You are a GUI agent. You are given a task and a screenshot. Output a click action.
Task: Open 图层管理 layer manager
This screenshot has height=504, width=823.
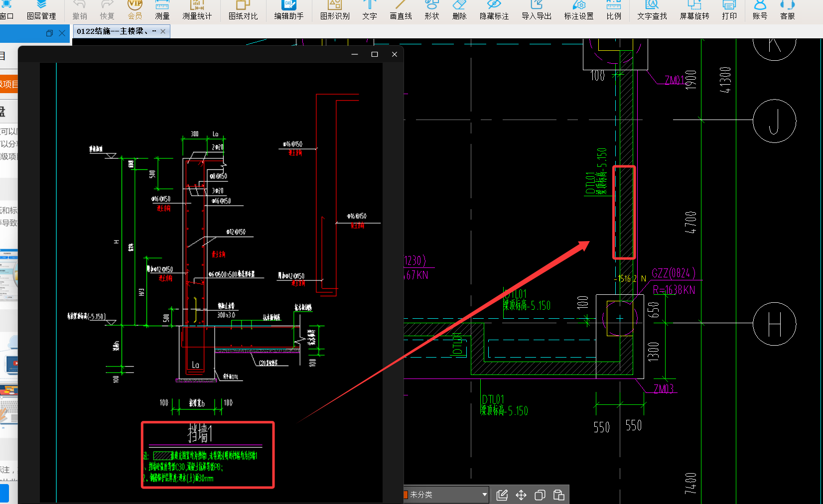(41, 10)
